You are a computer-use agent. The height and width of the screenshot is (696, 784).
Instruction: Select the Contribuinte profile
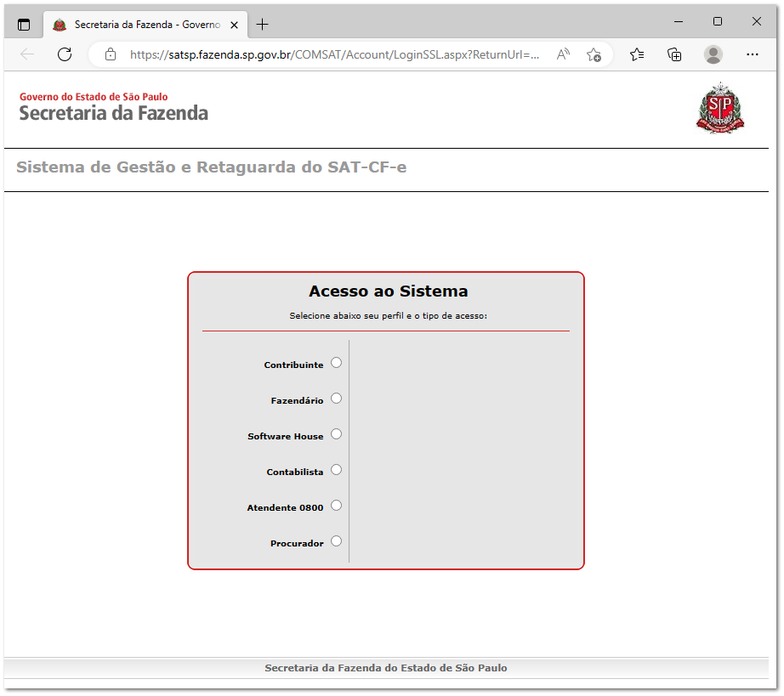point(336,362)
